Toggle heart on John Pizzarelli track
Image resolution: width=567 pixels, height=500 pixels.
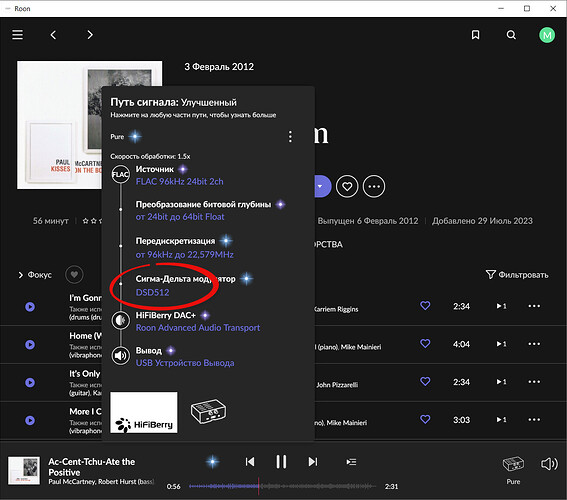click(425, 381)
